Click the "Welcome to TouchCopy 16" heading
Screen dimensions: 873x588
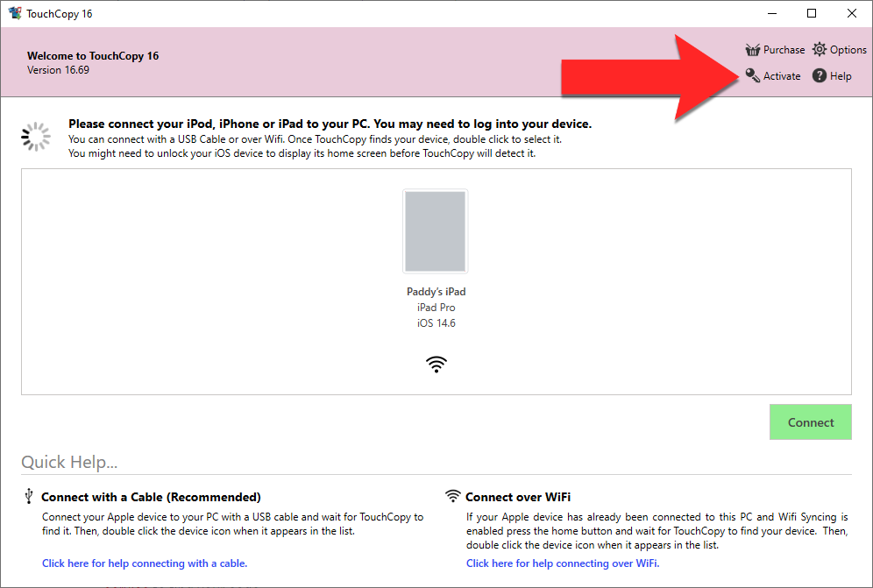coord(93,56)
